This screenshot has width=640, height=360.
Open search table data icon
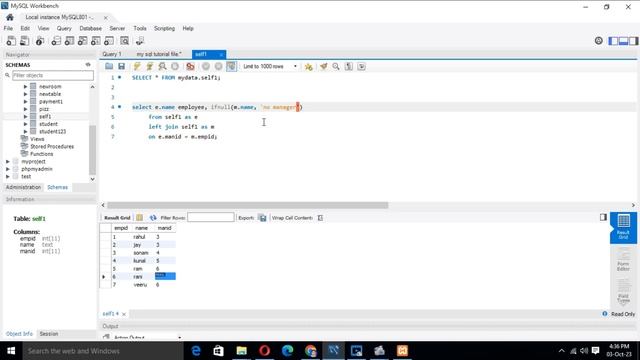coord(124,41)
